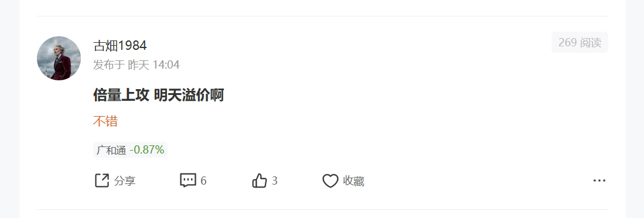
Task: Click the like count 3
Action: pos(275,181)
